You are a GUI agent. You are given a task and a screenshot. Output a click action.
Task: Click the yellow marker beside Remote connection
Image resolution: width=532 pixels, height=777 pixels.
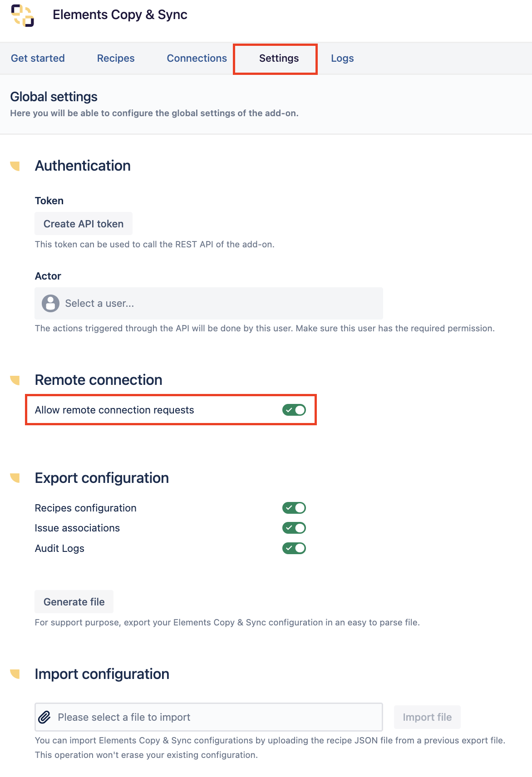tap(15, 380)
